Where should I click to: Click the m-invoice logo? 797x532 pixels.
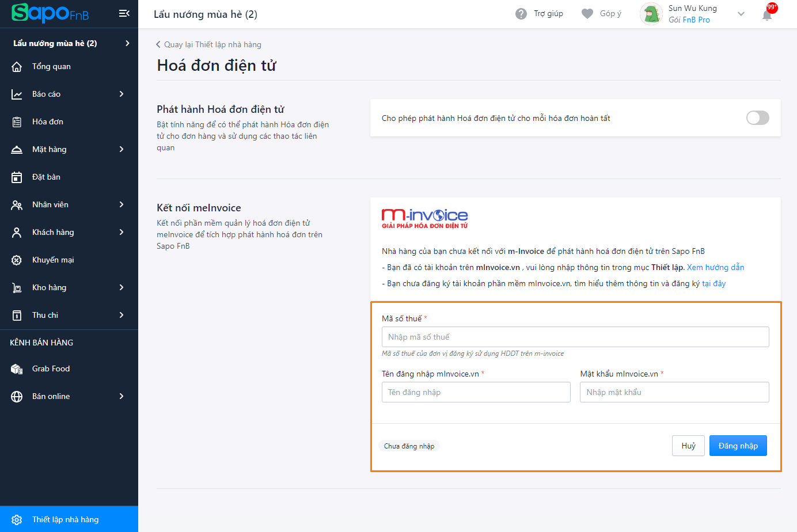(425, 219)
